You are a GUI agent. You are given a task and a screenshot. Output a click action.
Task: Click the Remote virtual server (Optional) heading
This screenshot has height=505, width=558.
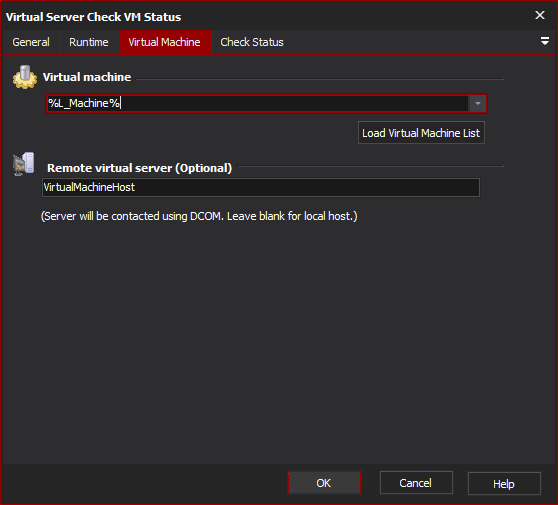140,168
